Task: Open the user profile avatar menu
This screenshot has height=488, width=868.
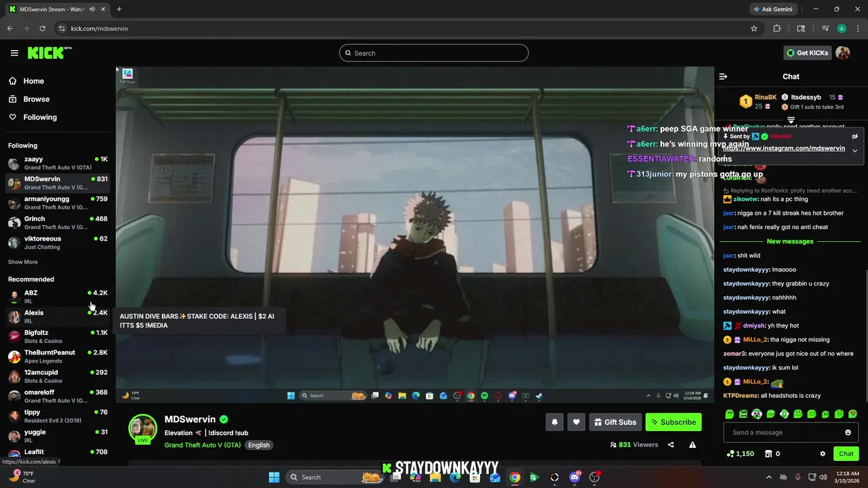Action: [x=843, y=53]
